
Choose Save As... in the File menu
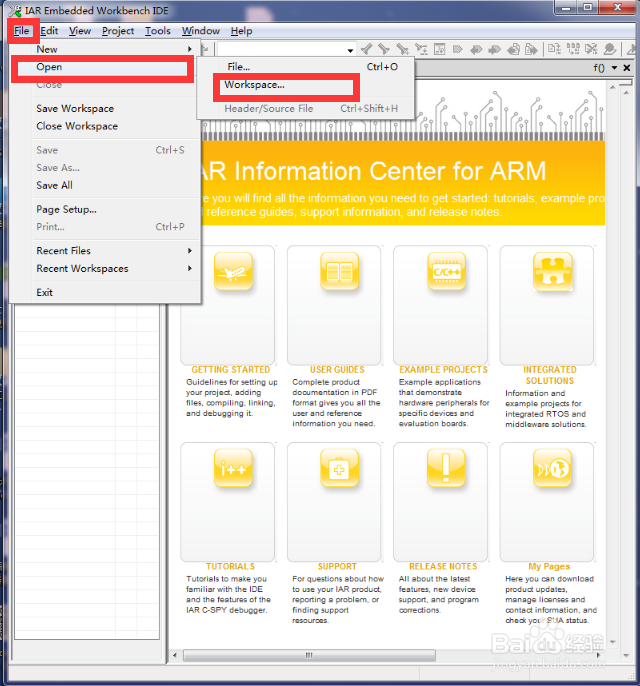[105, 168]
